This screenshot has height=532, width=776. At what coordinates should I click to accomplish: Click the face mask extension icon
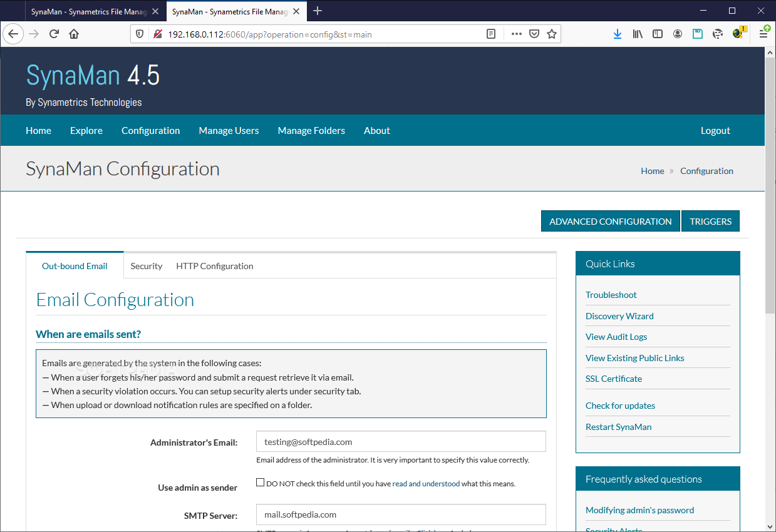pyautogui.click(x=718, y=34)
